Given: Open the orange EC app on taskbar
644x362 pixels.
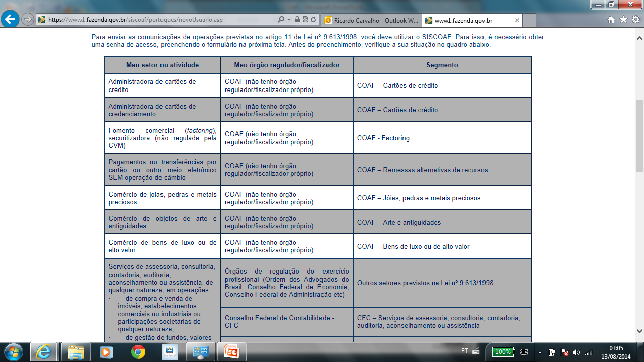Looking at the screenshot, I should click(x=231, y=351).
